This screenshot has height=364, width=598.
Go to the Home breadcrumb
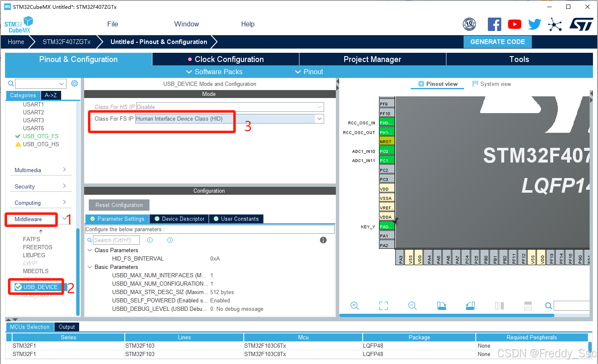[16, 42]
